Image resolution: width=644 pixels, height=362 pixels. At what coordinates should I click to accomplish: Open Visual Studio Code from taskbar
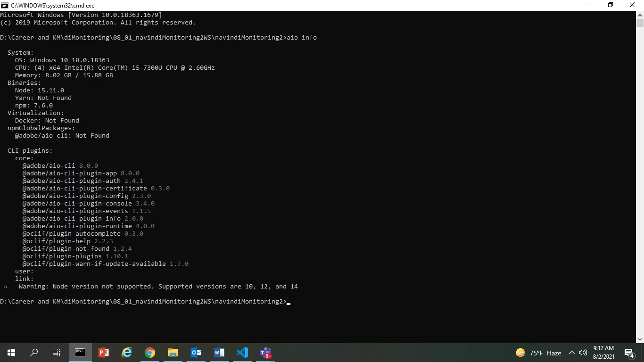(x=242, y=353)
